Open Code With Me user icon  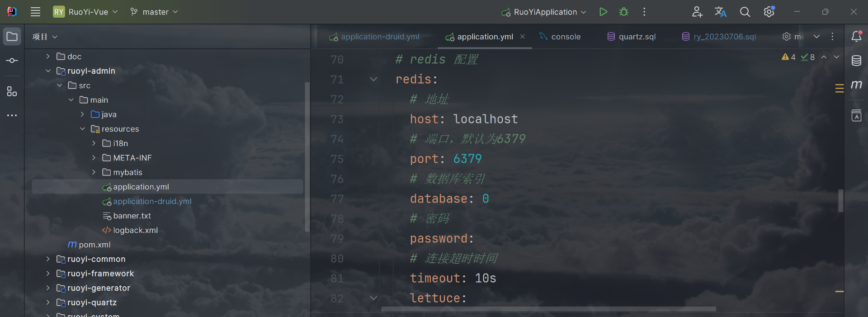[697, 12]
